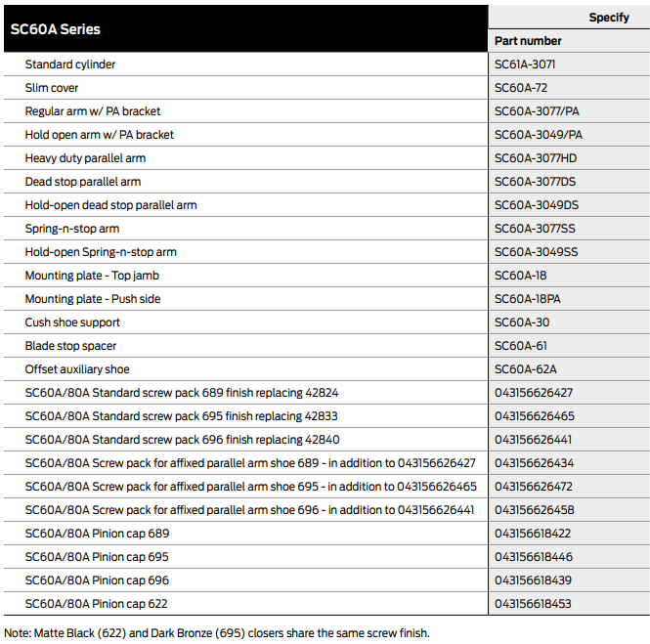Screen dimensions: 650x644
Task: Click the Spring-n-stop arm row label
Action: 71,229
